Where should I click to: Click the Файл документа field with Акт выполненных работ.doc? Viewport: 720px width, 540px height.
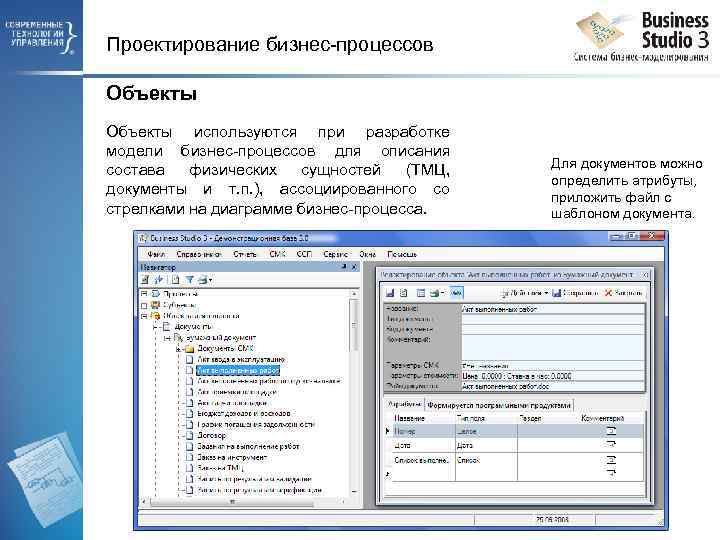pos(552,387)
